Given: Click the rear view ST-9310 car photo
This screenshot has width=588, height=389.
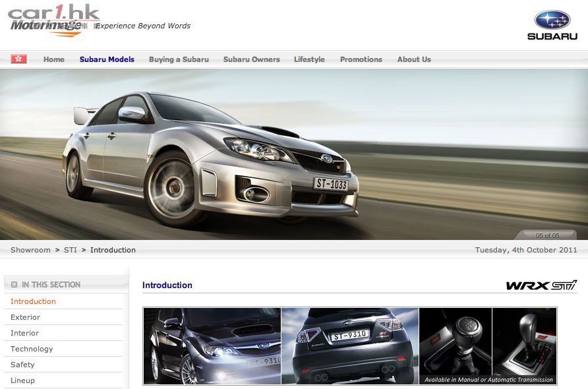Looking at the screenshot, I should 350,346.
